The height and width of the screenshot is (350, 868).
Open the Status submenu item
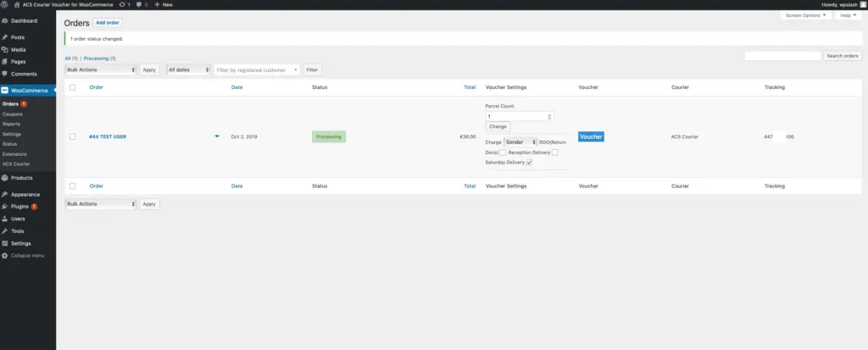pyautogui.click(x=9, y=144)
